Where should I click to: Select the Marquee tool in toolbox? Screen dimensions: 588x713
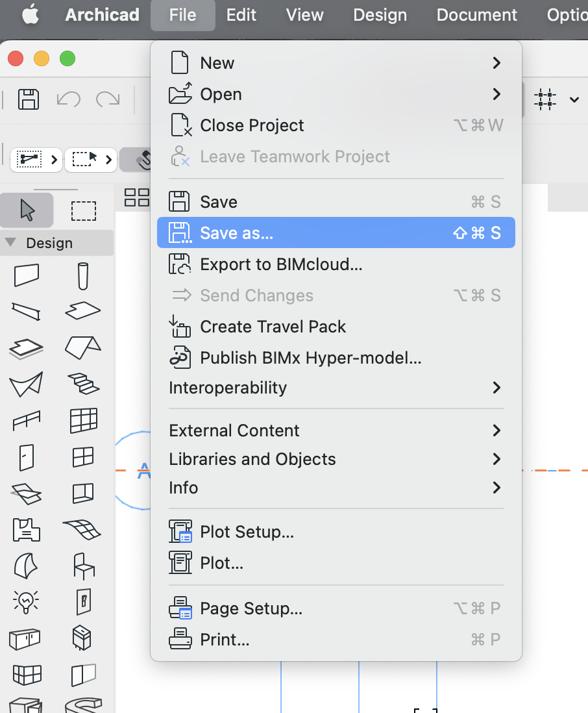coord(84,210)
